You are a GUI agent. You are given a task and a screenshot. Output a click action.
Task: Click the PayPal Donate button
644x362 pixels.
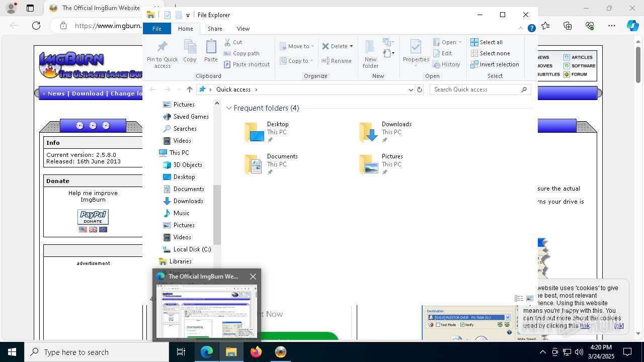tap(93, 217)
